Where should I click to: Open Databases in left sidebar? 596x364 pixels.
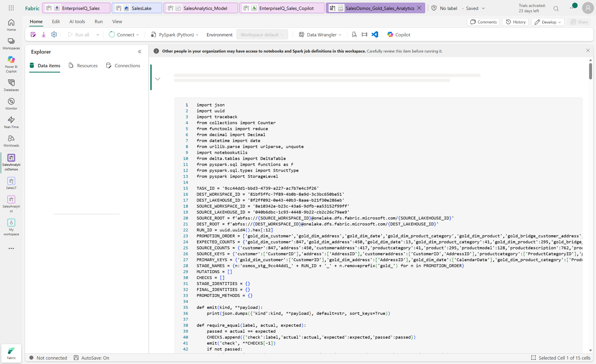pyautogui.click(x=11, y=85)
